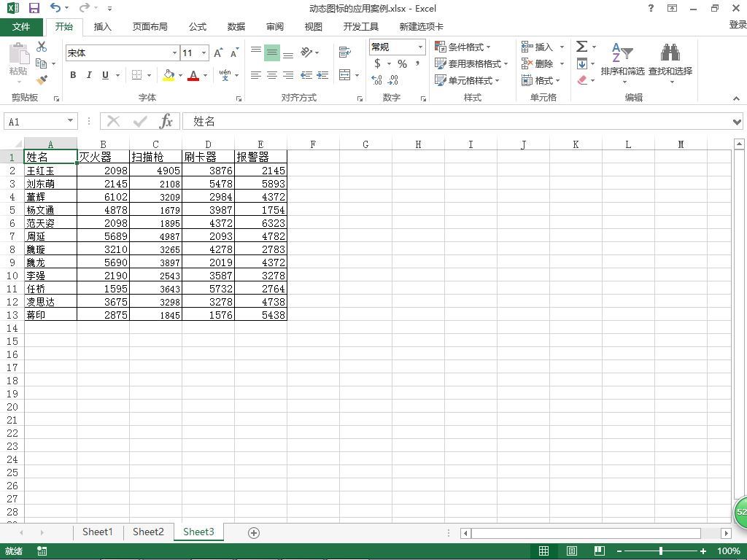The width and height of the screenshot is (747, 560).
Task: Open the 套用表格格式 dropdown
Action: (x=471, y=63)
